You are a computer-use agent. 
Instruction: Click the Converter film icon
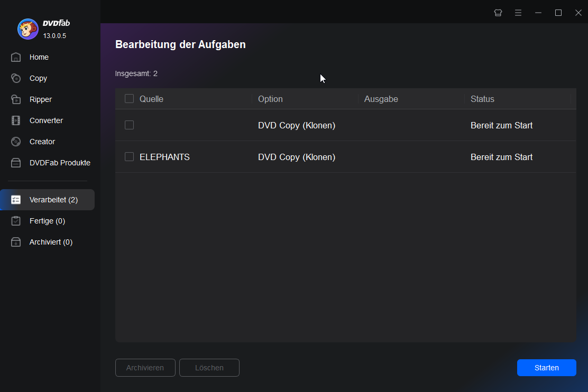[16, 120]
